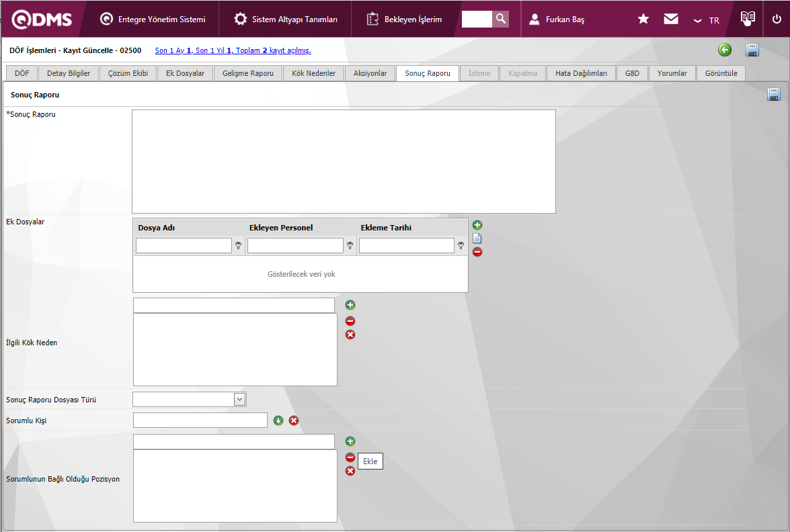790x532 pixels.
Task: Click into Sonuç Raporu text area
Action: click(x=344, y=162)
